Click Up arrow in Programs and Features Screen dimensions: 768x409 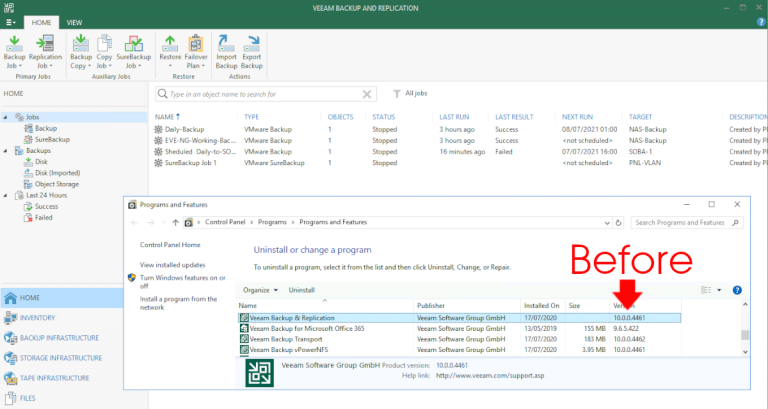click(175, 222)
